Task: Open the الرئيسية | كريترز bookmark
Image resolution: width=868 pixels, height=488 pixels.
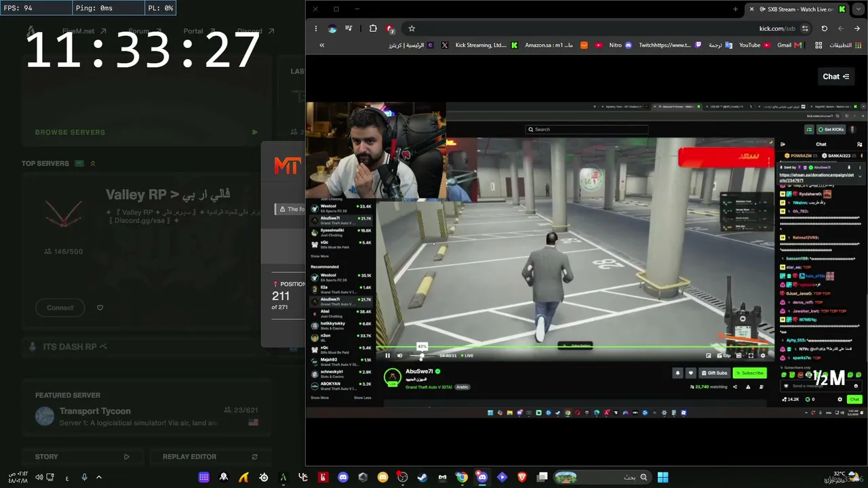Action: coord(412,45)
